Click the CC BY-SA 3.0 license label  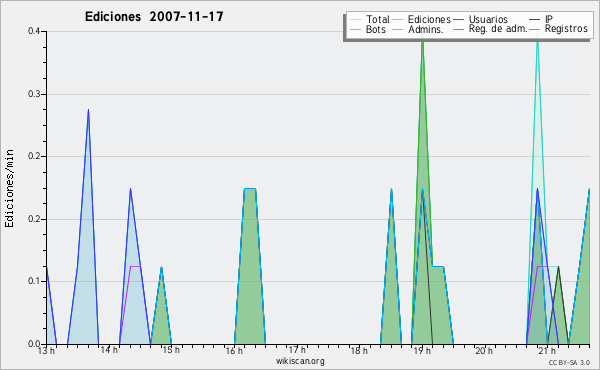coord(569,362)
